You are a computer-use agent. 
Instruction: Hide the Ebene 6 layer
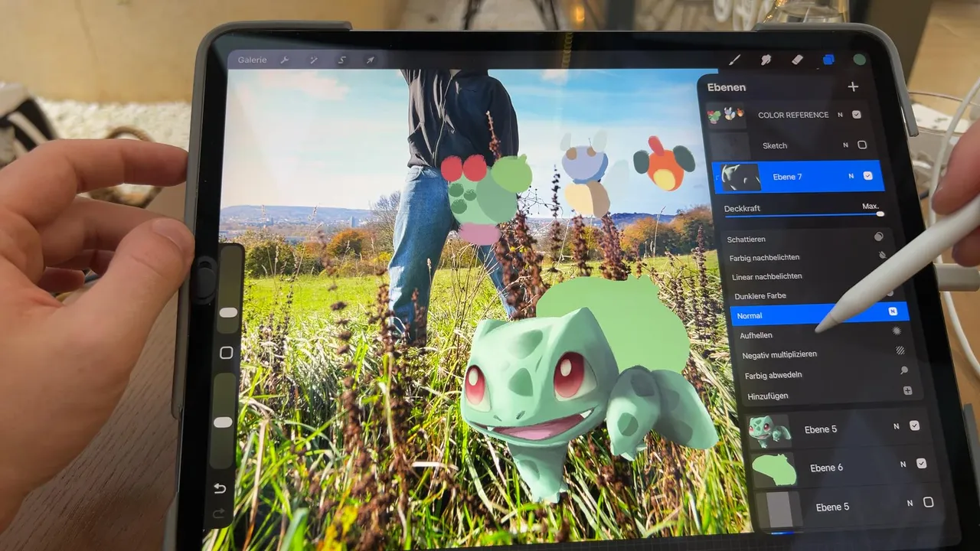(921, 463)
